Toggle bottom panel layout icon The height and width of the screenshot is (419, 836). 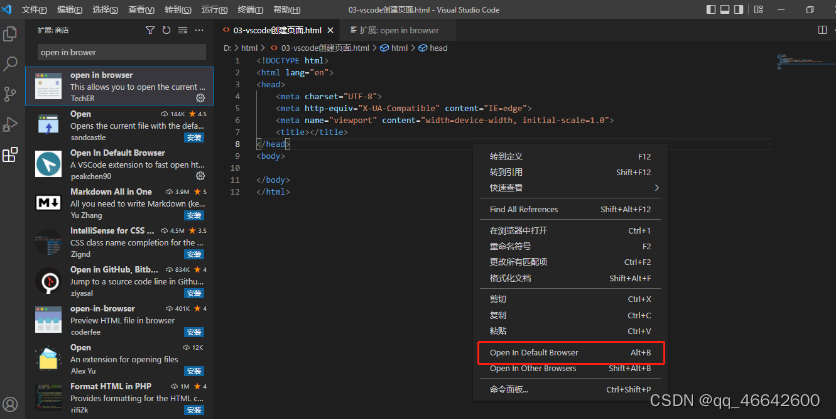(x=725, y=10)
